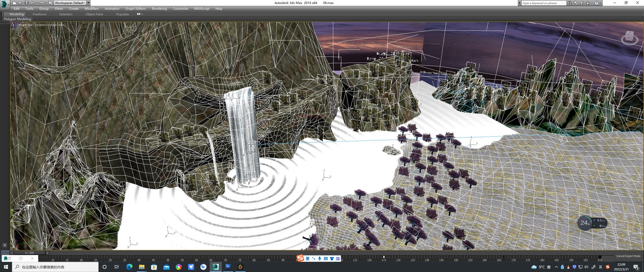Open the Windows notification center
This screenshot has width=644, height=272.
[x=636, y=267]
